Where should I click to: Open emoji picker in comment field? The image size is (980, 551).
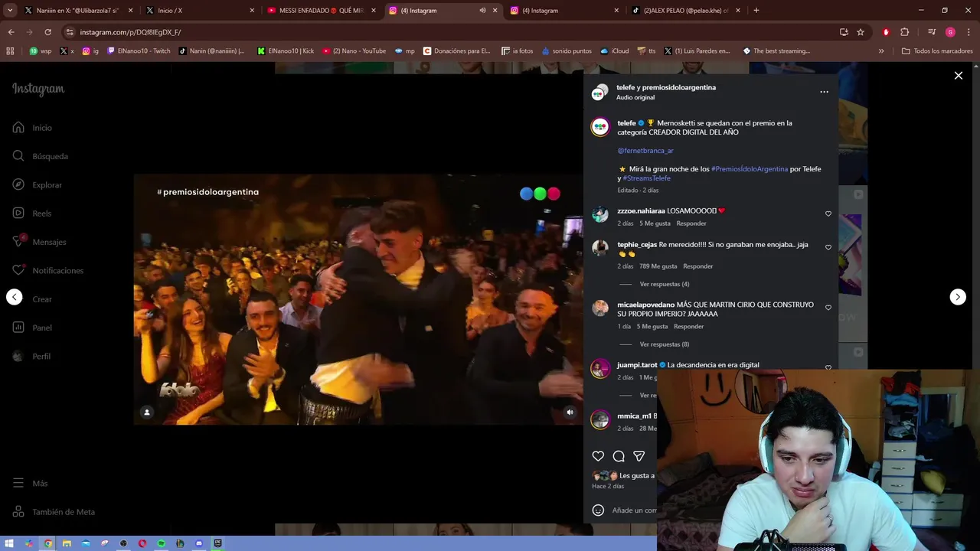pos(598,510)
